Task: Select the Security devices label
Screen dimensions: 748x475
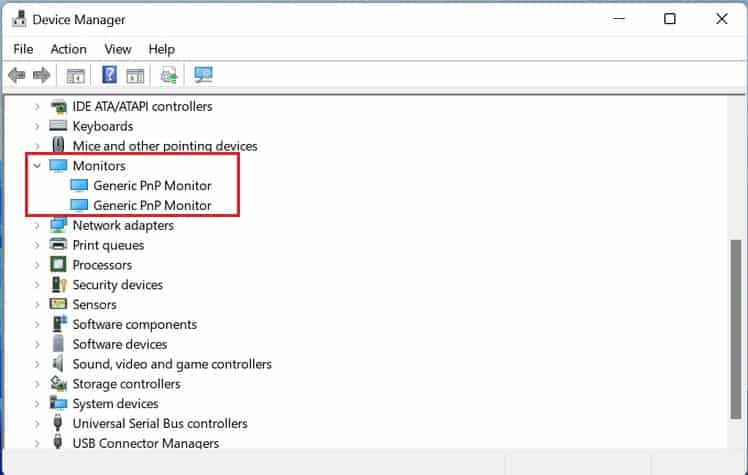Action: 117,285
